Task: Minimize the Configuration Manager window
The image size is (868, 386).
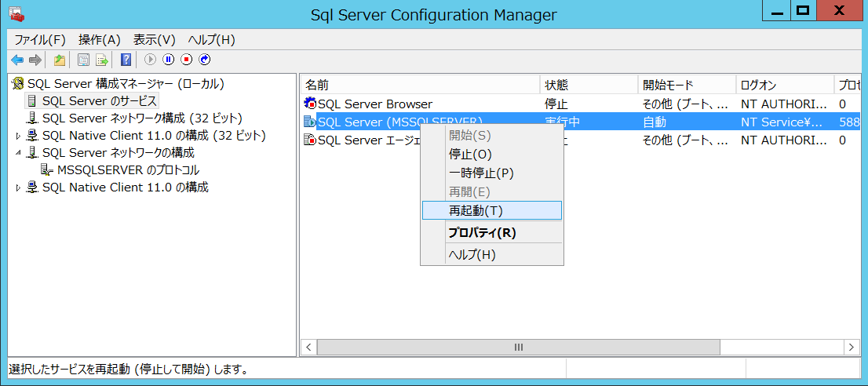Action: pos(777,9)
